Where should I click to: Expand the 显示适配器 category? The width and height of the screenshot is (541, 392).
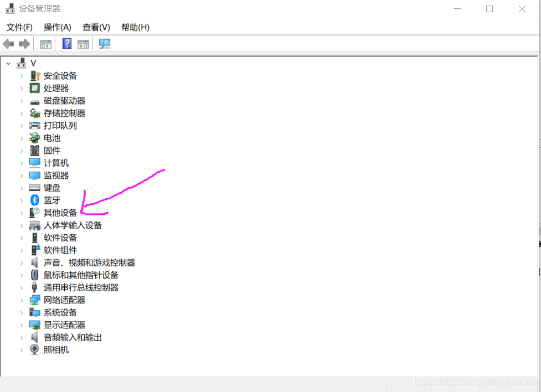[x=22, y=325]
